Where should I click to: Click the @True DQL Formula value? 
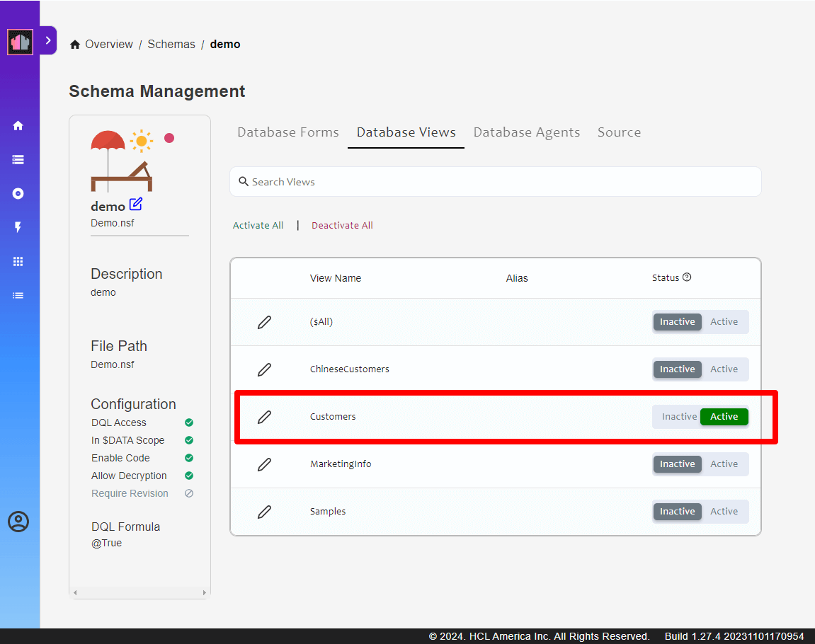click(106, 544)
